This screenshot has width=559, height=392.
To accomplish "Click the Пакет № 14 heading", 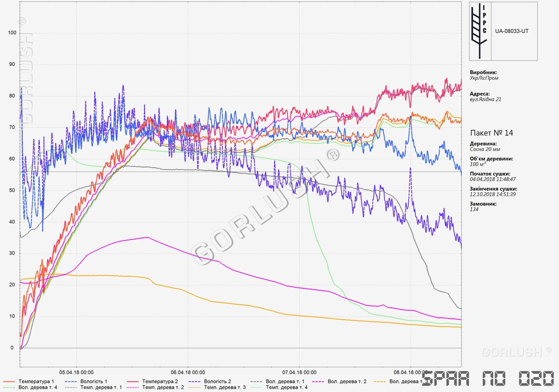I will (491, 133).
